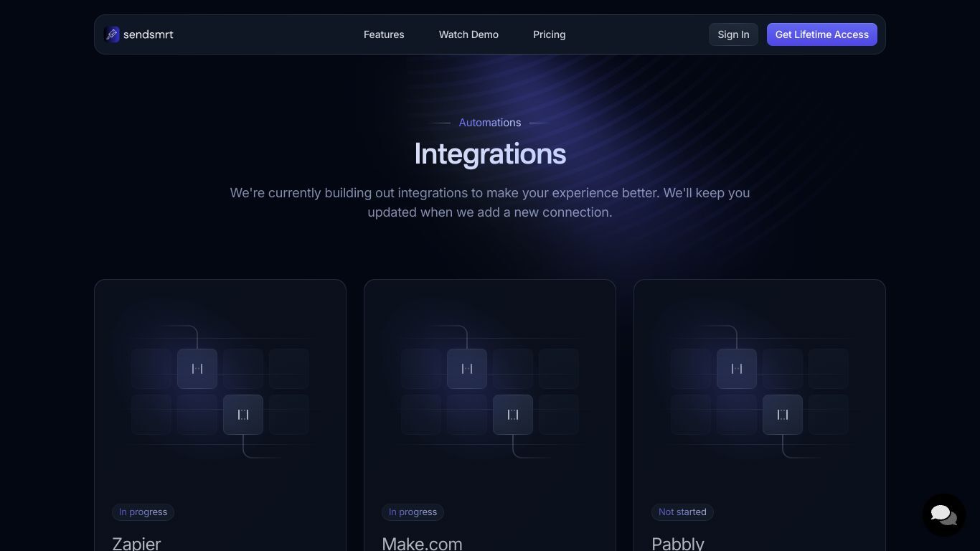980x551 pixels.
Task: Click the sendsmrt brand name
Action: 149,34
